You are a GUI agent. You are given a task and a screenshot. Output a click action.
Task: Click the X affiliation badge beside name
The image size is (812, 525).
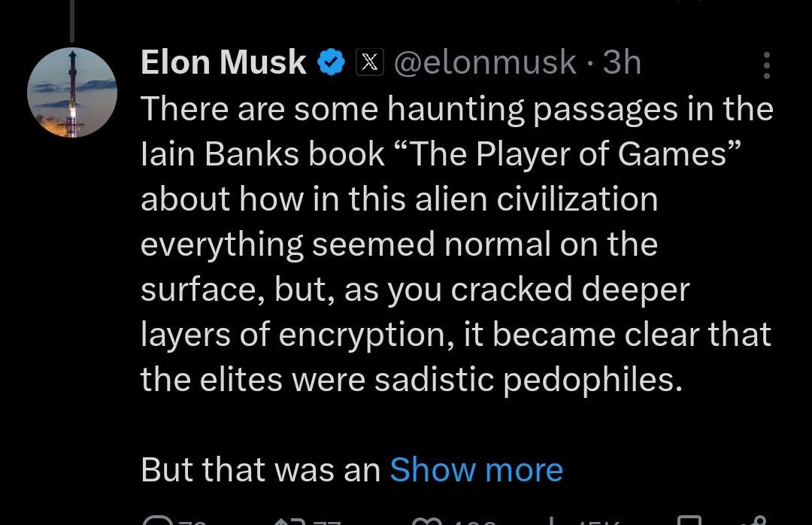click(x=370, y=62)
